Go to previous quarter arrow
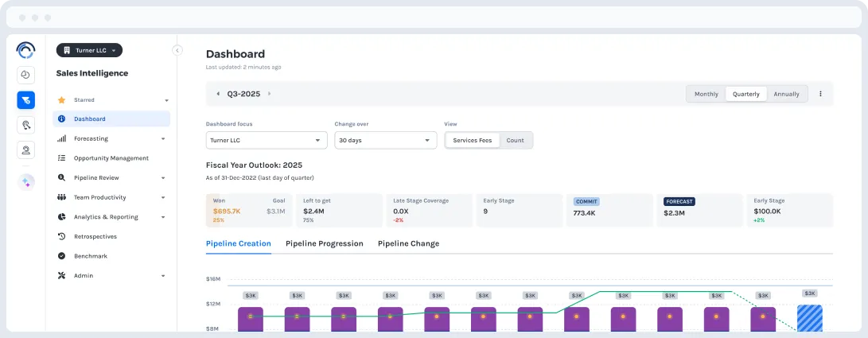 tap(217, 94)
